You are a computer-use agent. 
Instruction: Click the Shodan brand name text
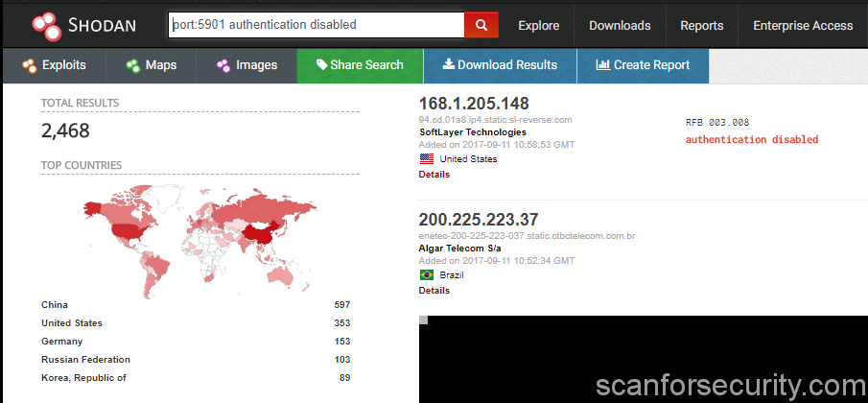pos(102,25)
